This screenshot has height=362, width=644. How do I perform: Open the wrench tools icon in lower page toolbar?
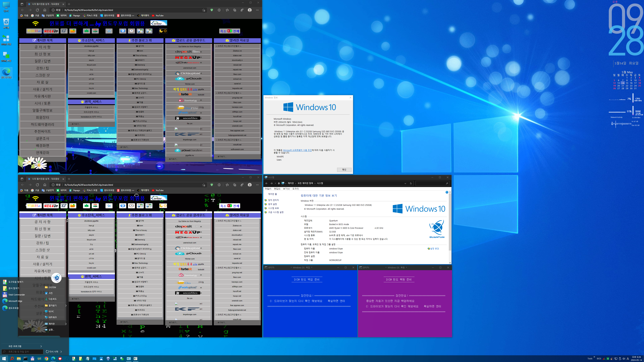point(109,206)
